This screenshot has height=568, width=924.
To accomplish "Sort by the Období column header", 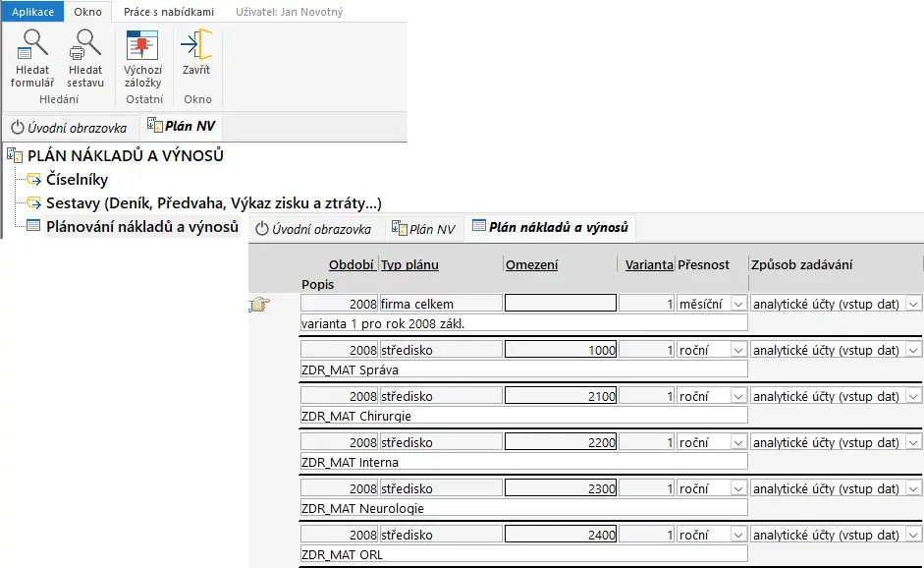I will coord(351,264).
